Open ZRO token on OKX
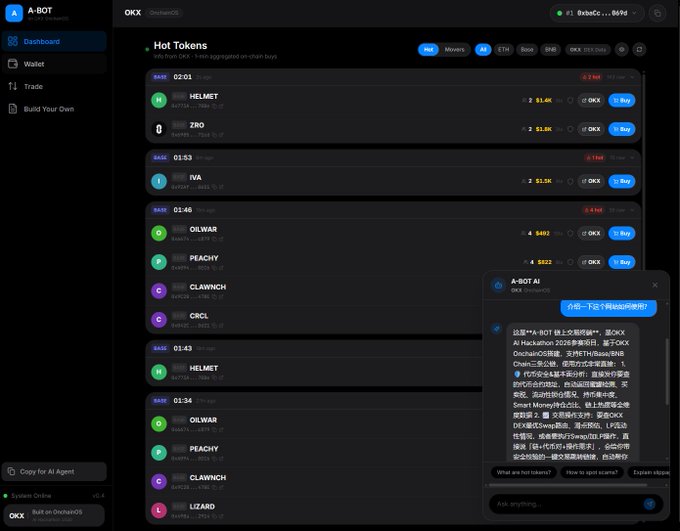This screenshot has width=680, height=531. 590,129
